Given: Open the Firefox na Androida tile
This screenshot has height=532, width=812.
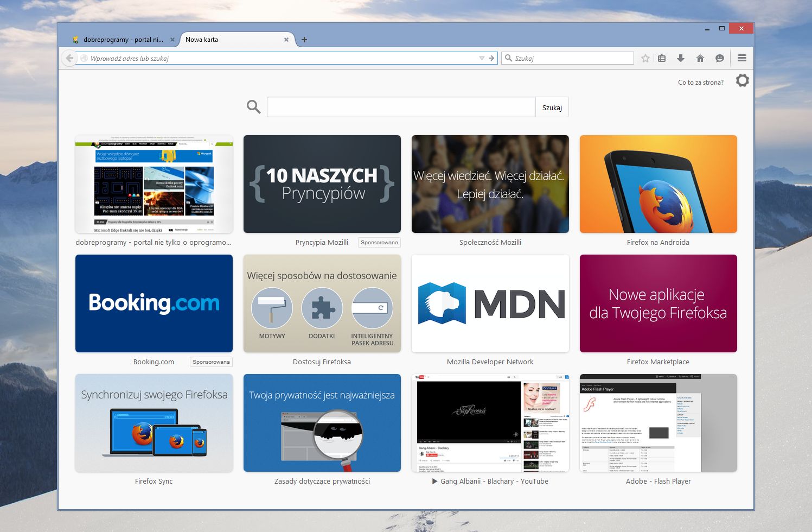Looking at the screenshot, I should click(x=658, y=184).
